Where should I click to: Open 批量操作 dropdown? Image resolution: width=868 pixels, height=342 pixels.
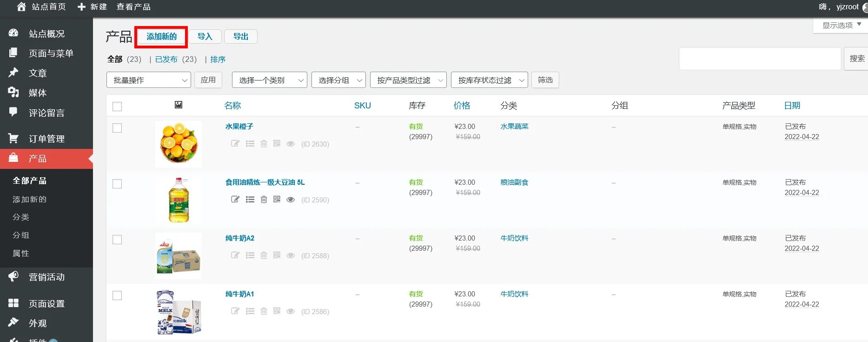coord(149,80)
